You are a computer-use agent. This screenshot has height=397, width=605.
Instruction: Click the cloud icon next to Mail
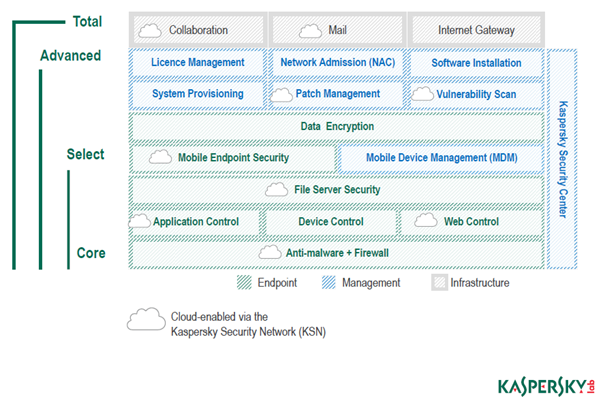click(x=310, y=31)
